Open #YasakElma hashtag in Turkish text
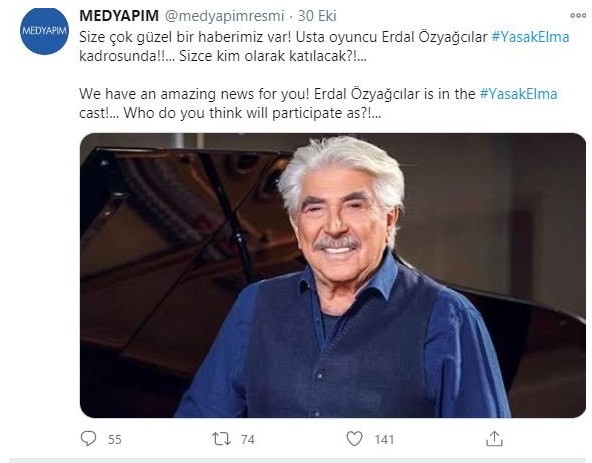 [x=530, y=37]
